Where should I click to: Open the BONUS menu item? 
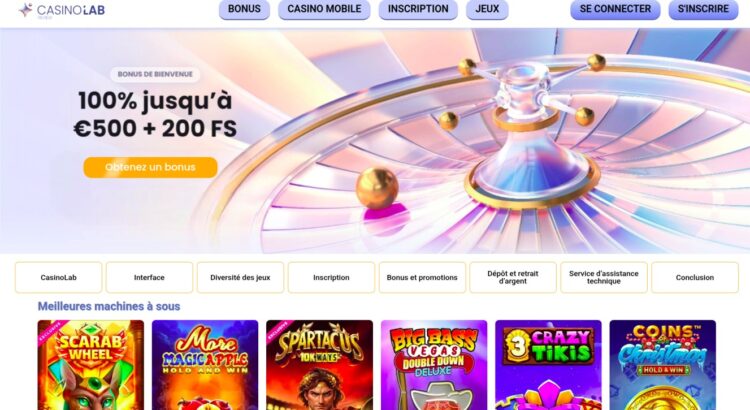pyautogui.click(x=244, y=9)
